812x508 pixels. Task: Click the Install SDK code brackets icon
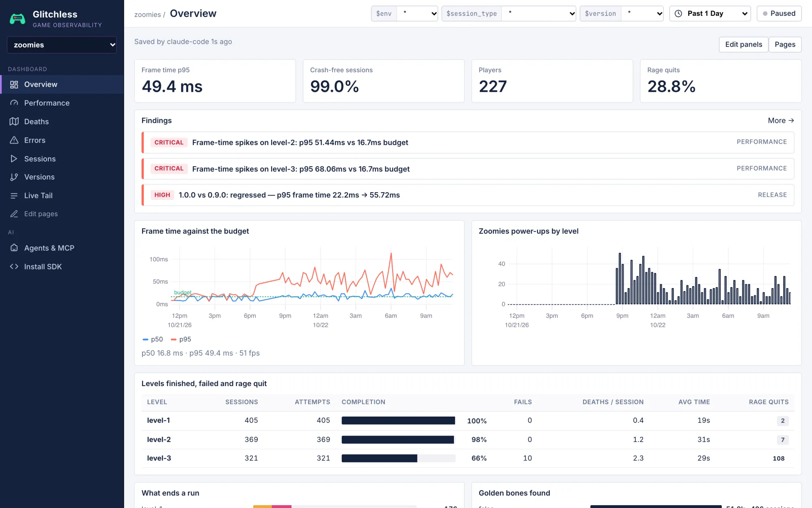(x=14, y=267)
